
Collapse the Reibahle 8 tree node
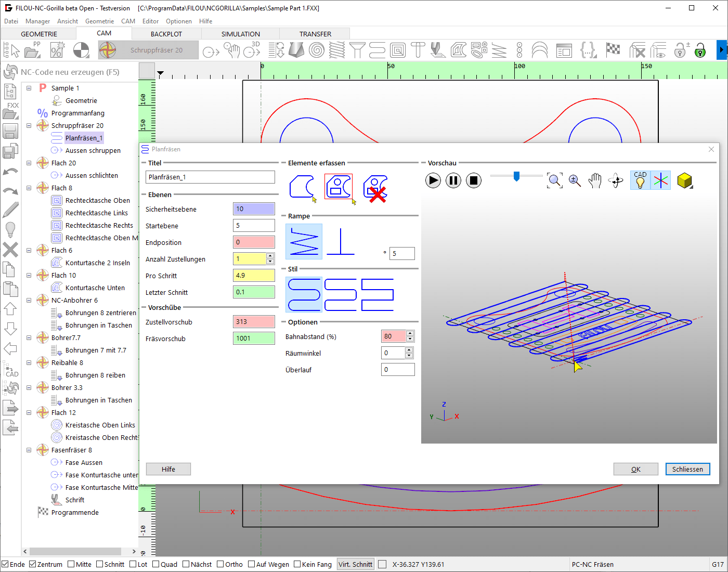pyautogui.click(x=29, y=362)
